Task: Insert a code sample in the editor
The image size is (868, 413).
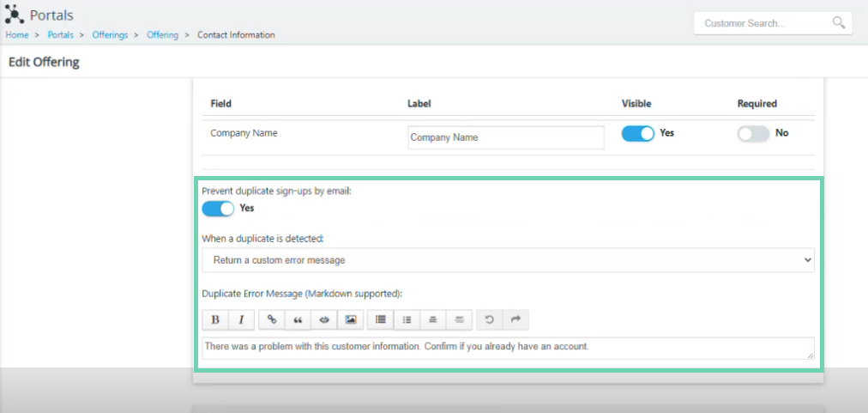Action: [324, 320]
